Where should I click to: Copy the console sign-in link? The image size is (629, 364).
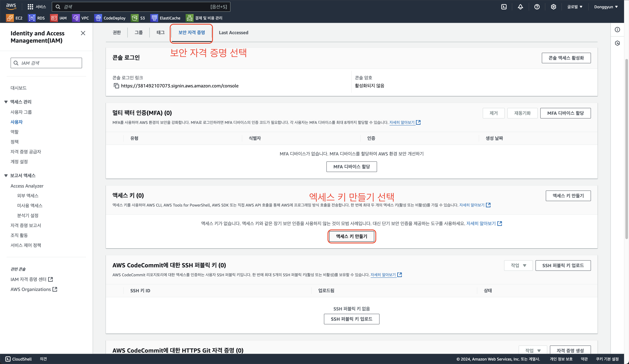(x=116, y=86)
